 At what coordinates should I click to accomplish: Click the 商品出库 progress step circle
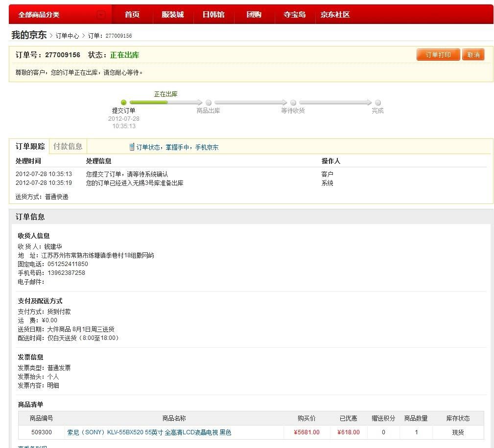point(208,103)
